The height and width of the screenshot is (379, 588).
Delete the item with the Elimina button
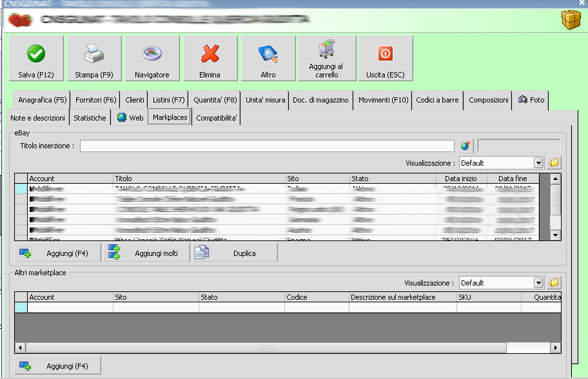point(210,59)
